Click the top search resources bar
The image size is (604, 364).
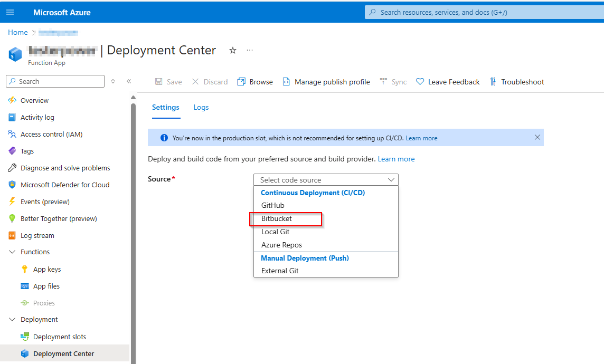click(x=484, y=12)
